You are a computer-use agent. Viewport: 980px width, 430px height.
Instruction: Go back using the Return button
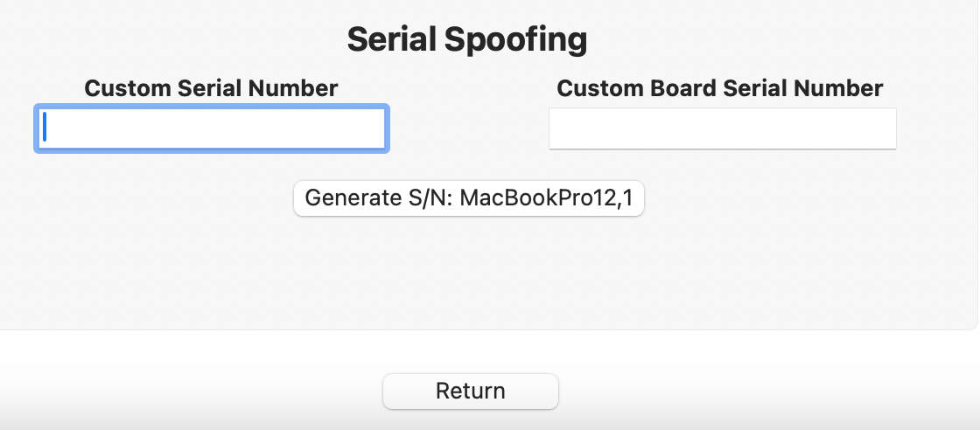point(470,391)
